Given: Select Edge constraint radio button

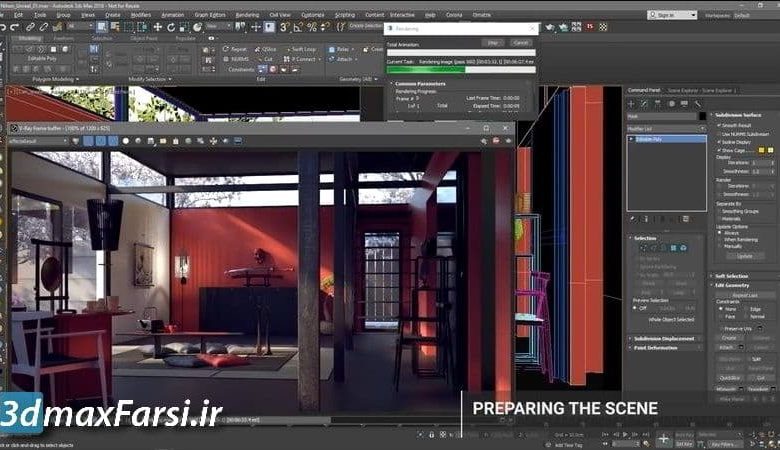Looking at the screenshot, I should pyautogui.click(x=745, y=309).
